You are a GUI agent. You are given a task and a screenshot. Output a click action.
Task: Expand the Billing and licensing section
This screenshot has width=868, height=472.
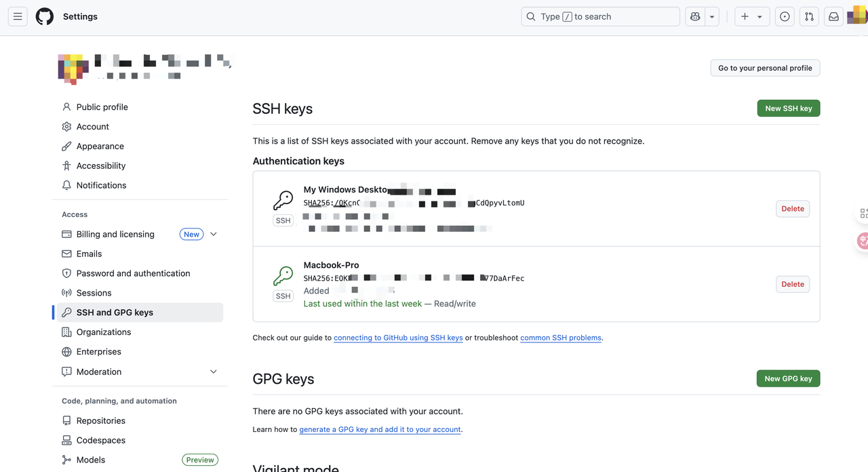(x=214, y=234)
